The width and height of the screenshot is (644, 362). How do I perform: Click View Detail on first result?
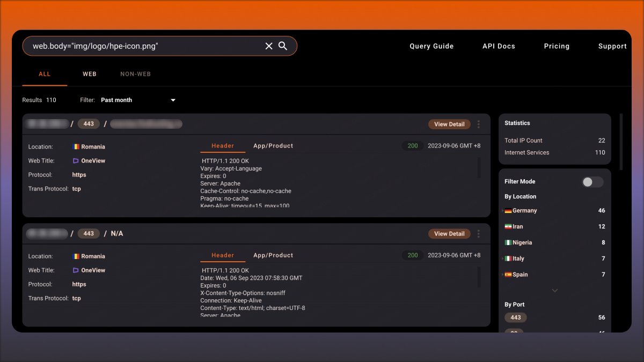449,124
